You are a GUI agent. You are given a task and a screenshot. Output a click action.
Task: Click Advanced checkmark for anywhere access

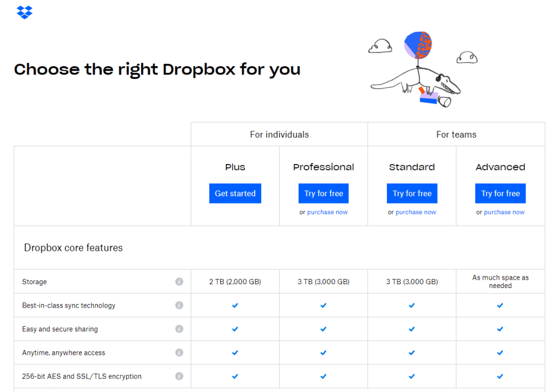500,353
